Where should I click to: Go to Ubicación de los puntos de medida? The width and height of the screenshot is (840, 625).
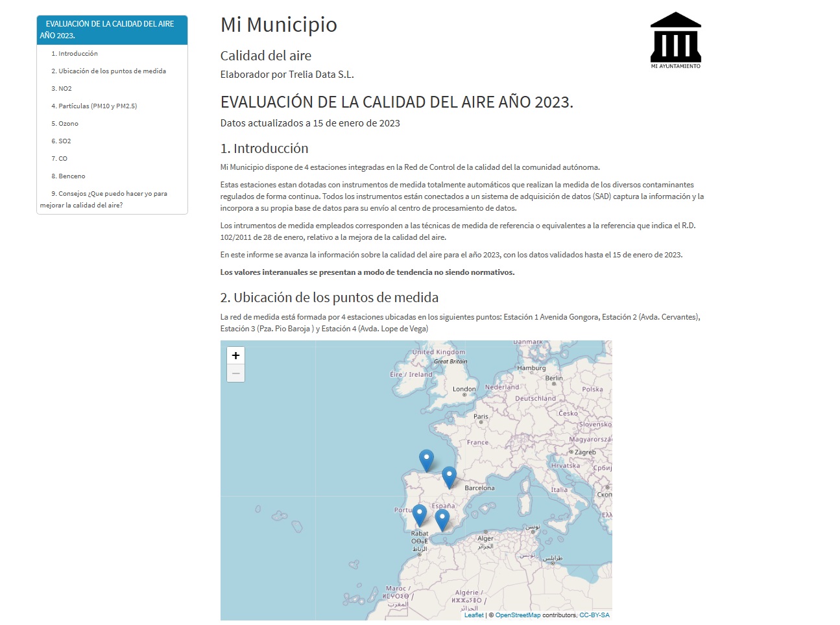coord(108,71)
